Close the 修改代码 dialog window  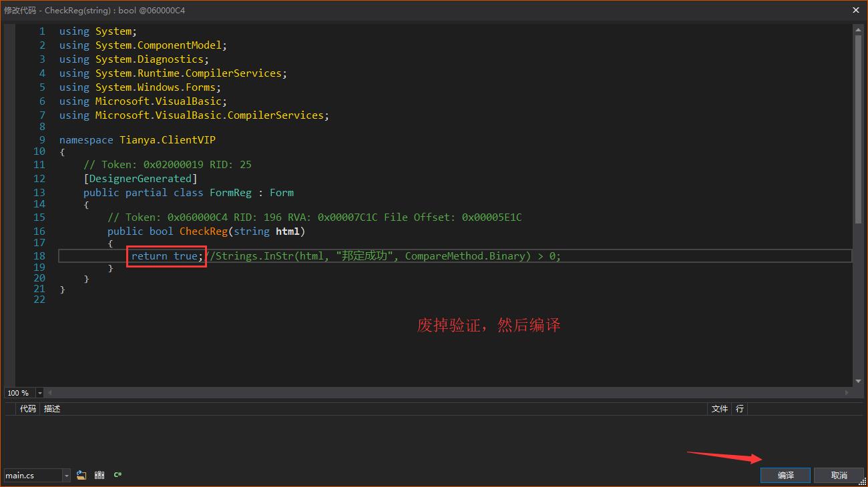point(856,10)
